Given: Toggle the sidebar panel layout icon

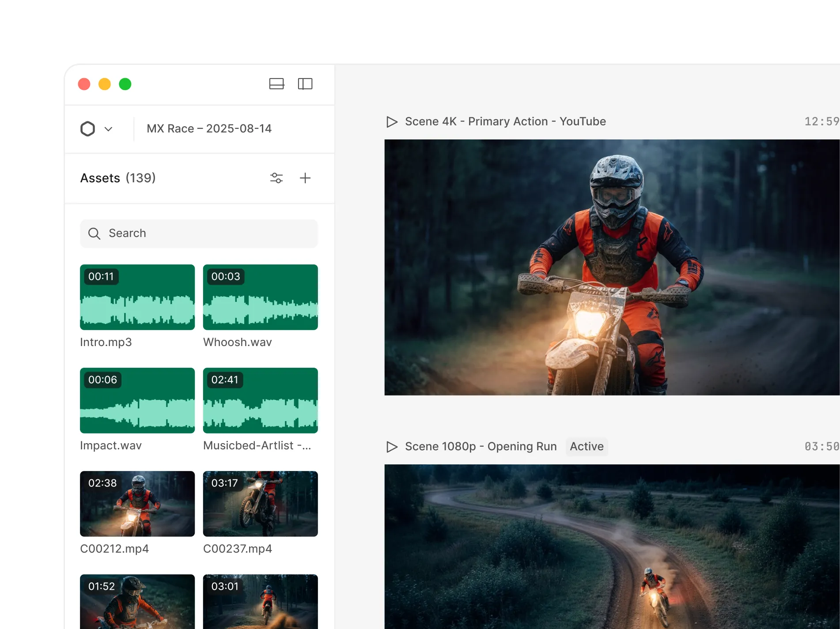Looking at the screenshot, I should pos(305,84).
